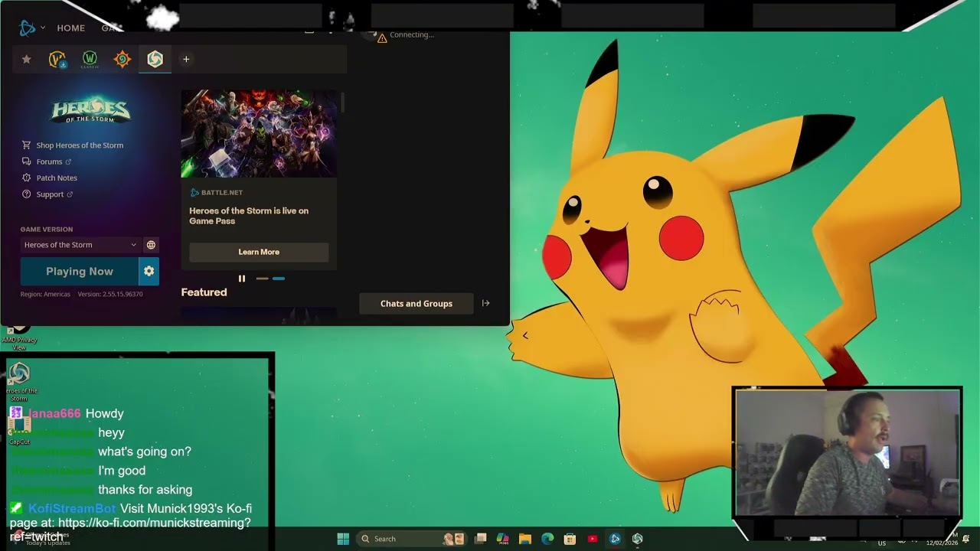Open the Battle.net logo menu

(28, 28)
